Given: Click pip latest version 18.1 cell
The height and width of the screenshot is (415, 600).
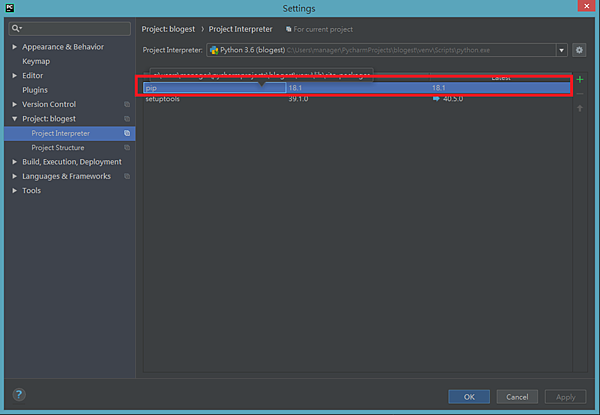Looking at the screenshot, I should pos(439,88).
